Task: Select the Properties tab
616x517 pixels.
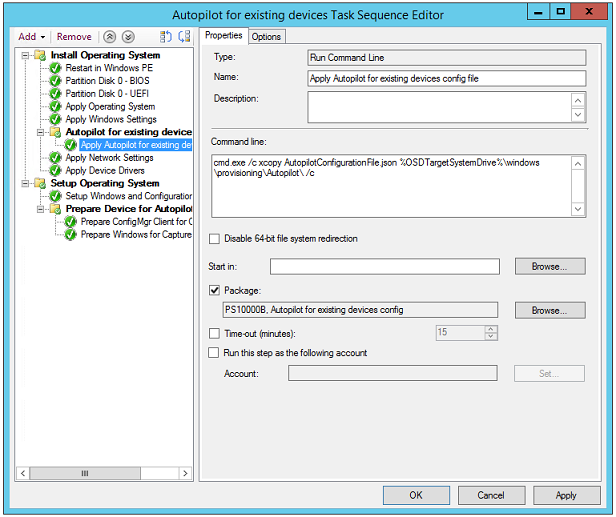Action: pyautogui.click(x=224, y=36)
